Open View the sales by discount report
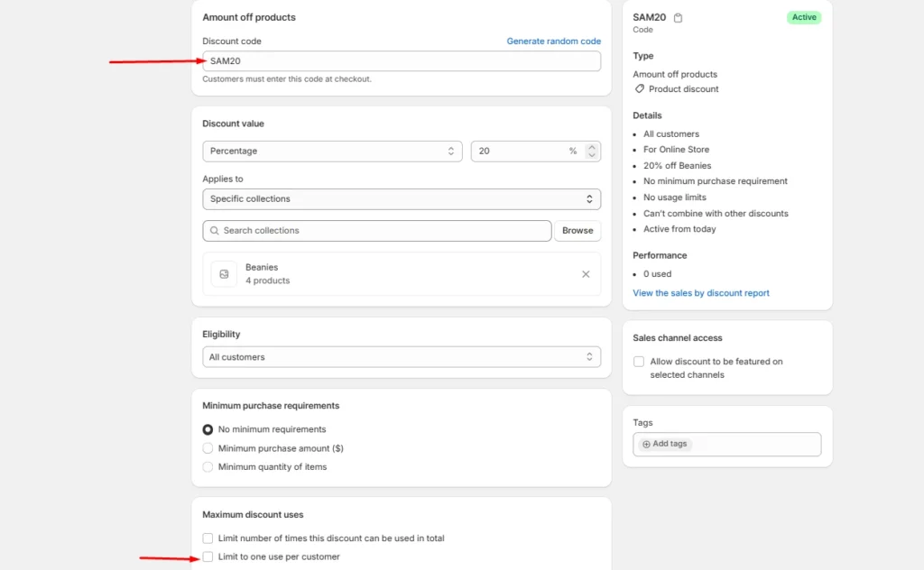 tap(700, 293)
